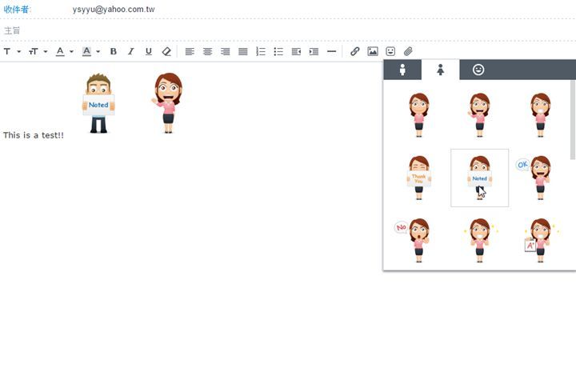Attach a file with paperclip icon
The width and height of the screenshot is (576, 392).
click(408, 51)
